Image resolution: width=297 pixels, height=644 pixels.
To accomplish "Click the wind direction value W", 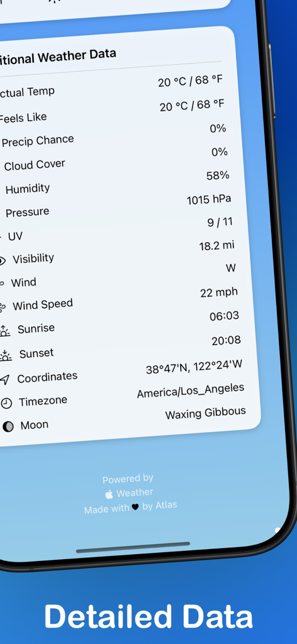I will [x=231, y=268].
